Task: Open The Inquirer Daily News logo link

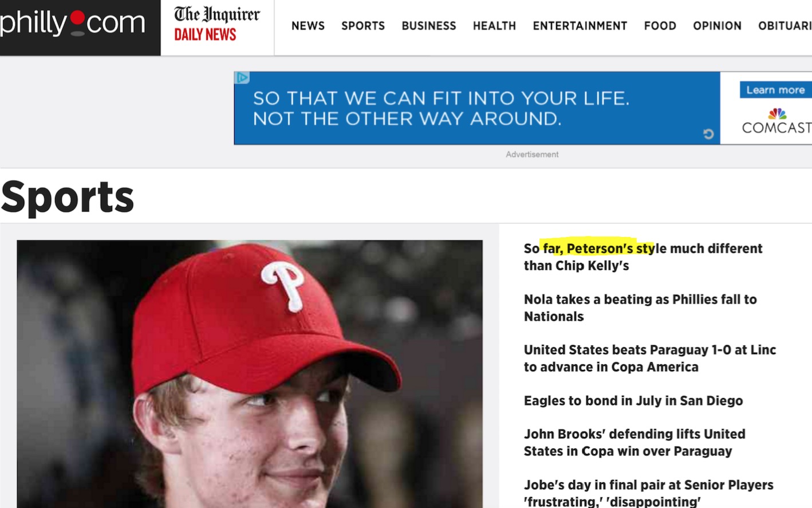Action: click(x=216, y=25)
